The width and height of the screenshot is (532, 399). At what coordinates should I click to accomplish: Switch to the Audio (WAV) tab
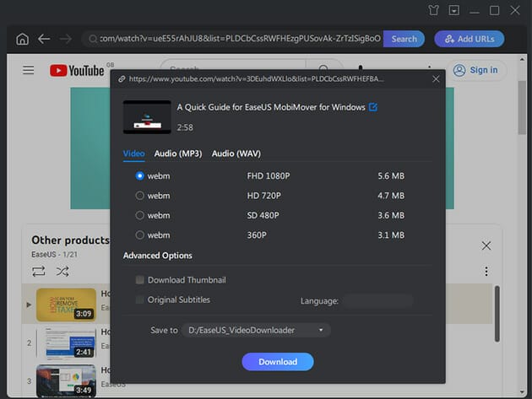tap(236, 154)
